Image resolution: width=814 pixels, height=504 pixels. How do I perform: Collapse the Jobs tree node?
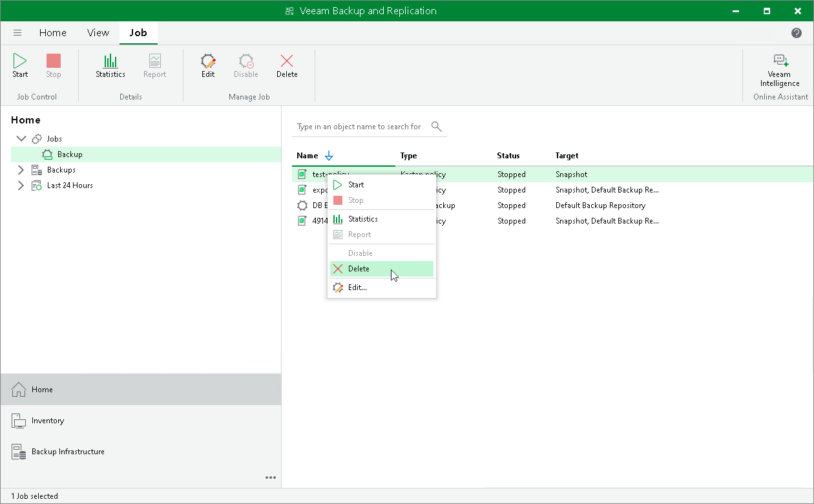(21, 139)
